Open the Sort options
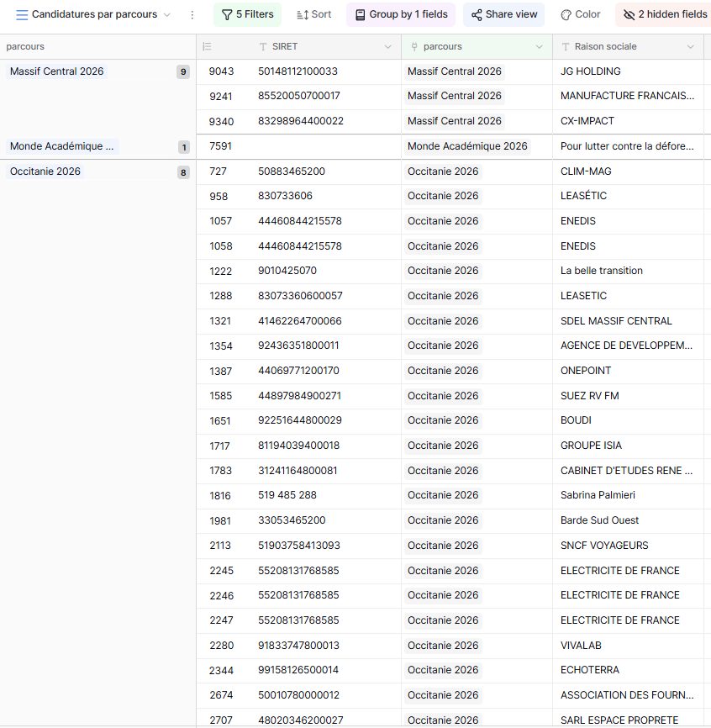This screenshot has height=728, width=711. (313, 14)
